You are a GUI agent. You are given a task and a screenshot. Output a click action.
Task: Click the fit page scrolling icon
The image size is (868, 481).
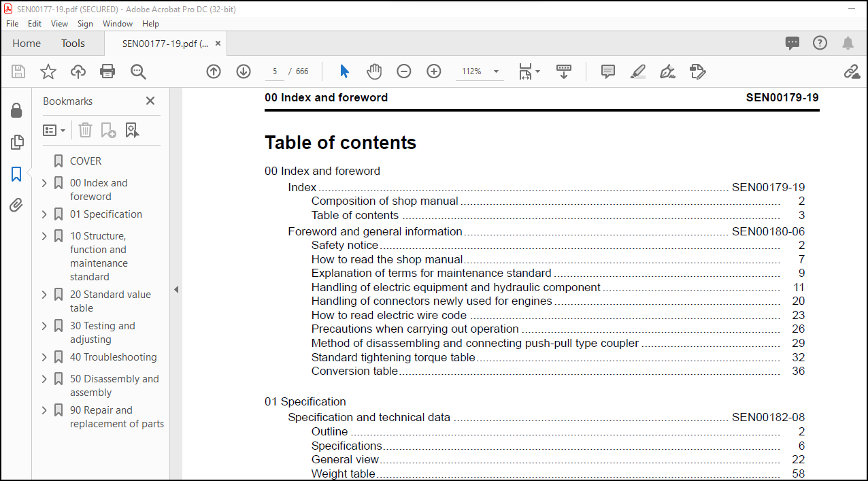pyautogui.click(x=525, y=71)
